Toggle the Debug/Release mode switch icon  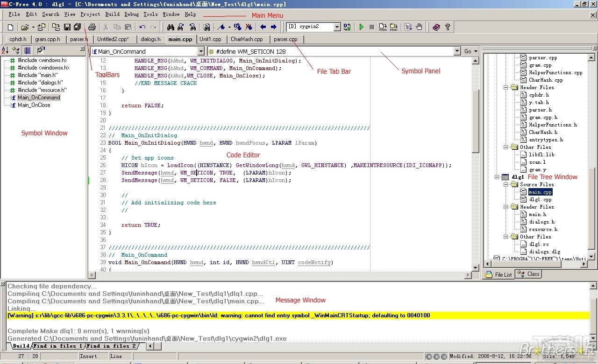pos(347,27)
